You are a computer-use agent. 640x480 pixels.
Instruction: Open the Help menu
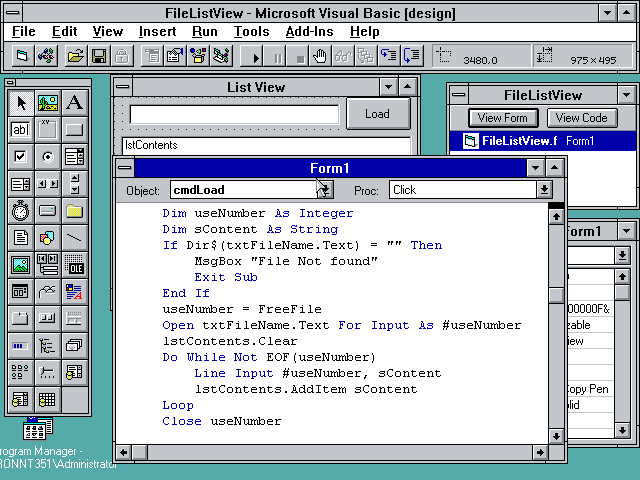[x=364, y=31]
